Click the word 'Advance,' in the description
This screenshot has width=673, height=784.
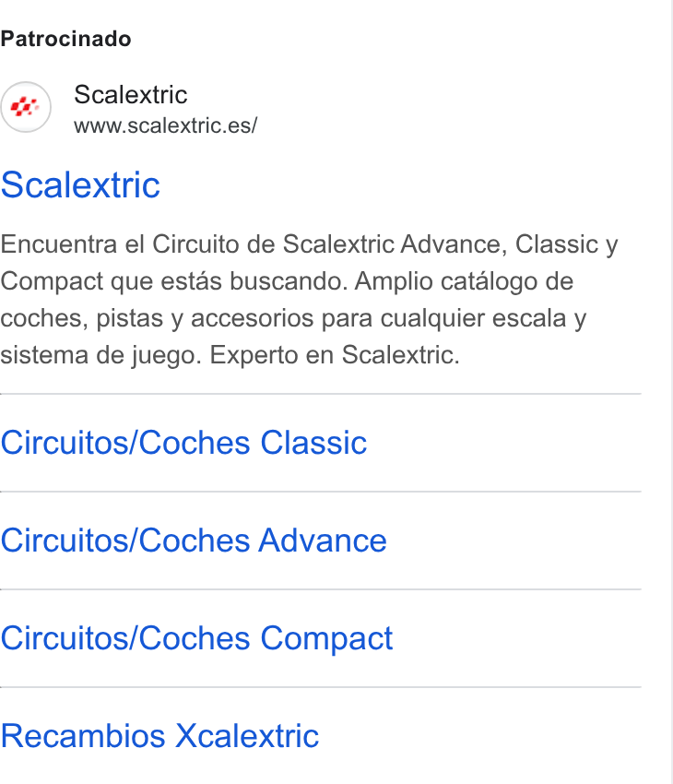click(455, 244)
